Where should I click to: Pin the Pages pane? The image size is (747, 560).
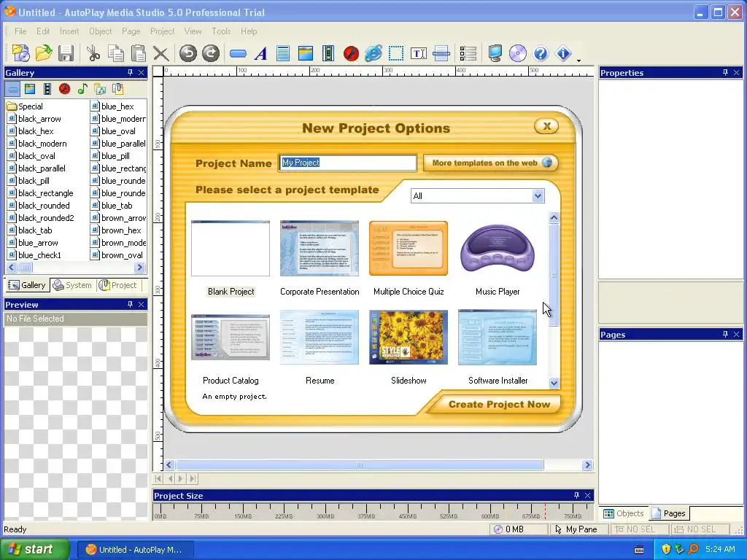[x=725, y=334]
